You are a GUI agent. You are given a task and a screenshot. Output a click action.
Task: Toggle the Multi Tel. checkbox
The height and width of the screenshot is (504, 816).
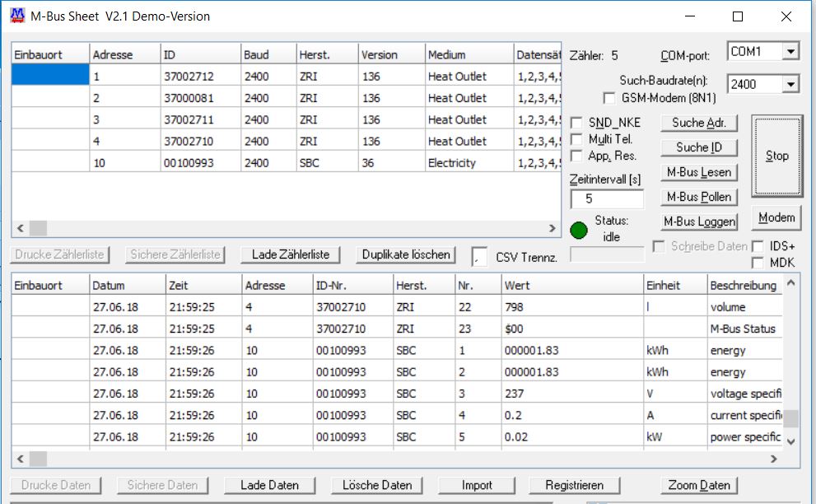[x=576, y=139]
